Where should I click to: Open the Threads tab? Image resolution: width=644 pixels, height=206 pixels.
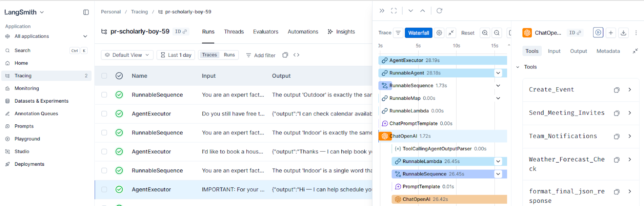[234, 31]
